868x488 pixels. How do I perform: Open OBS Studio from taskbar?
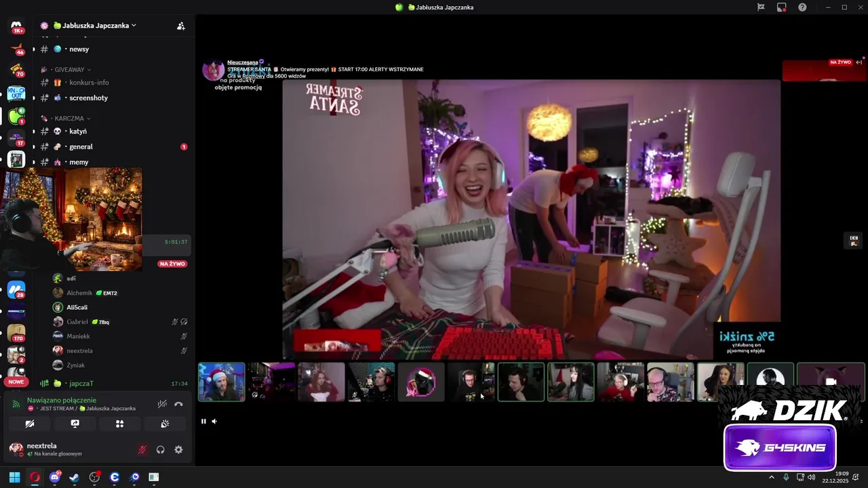[x=94, y=477]
